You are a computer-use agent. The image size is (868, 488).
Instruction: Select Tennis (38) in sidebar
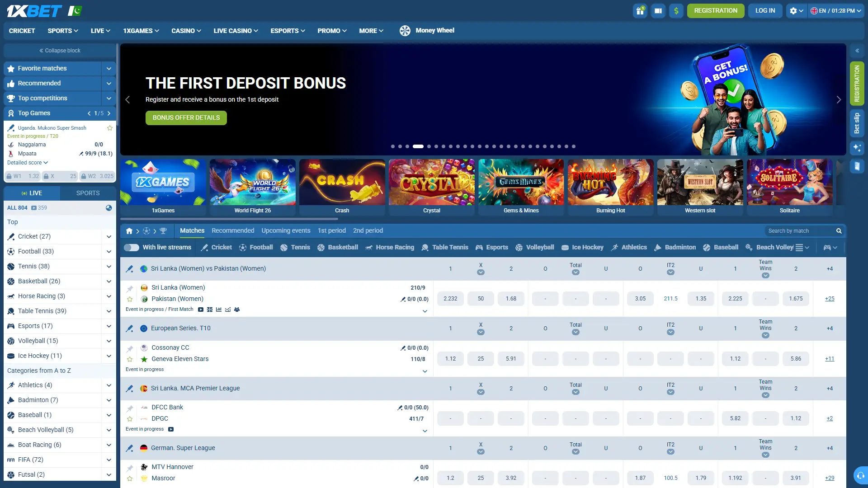pos(34,267)
